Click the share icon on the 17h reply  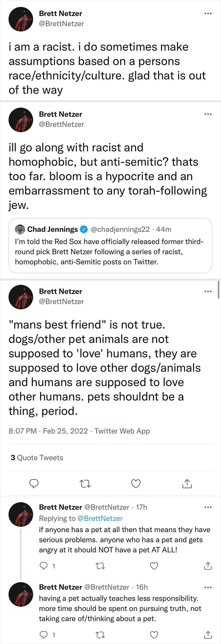[x=208, y=566]
